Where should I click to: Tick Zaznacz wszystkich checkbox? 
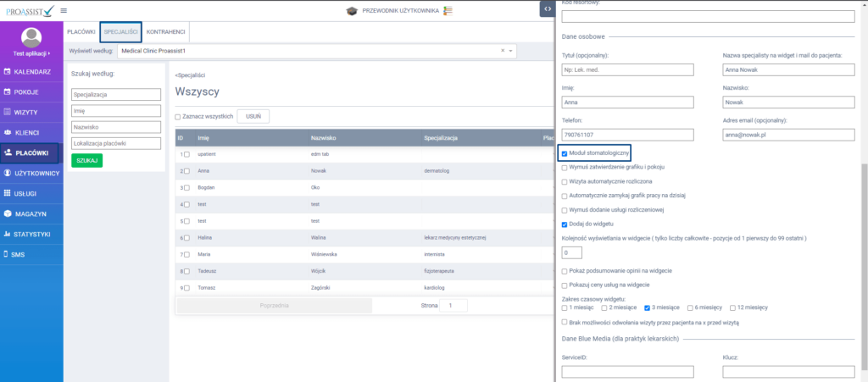(x=178, y=117)
